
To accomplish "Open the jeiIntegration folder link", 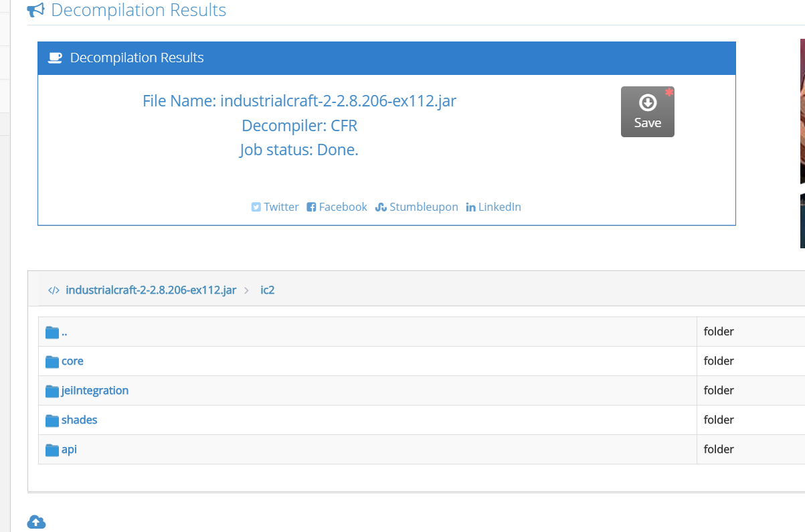I will tap(95, 391).
